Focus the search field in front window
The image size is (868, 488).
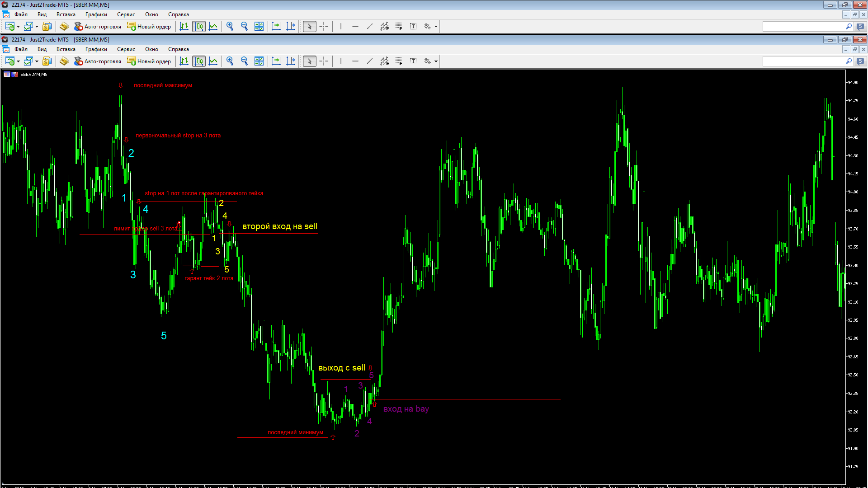pos(803,61)
